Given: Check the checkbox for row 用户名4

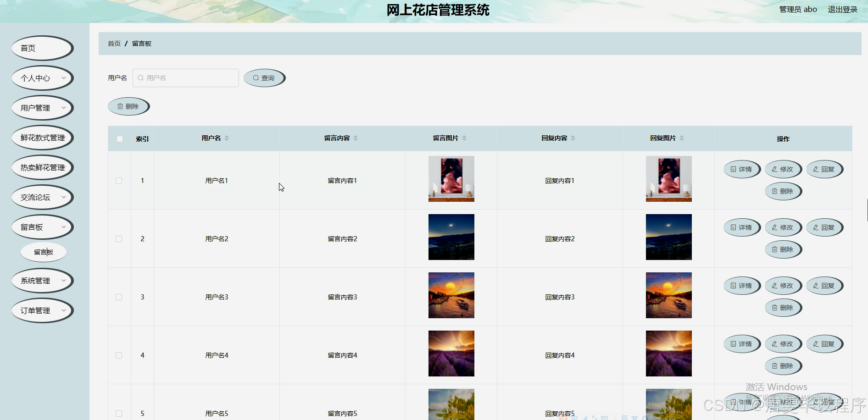Looking at the screenshot, I should click(119, 355).
